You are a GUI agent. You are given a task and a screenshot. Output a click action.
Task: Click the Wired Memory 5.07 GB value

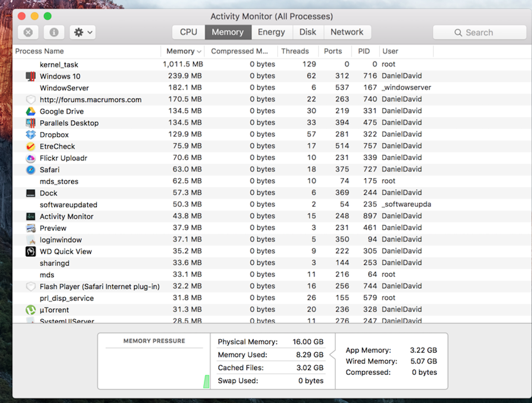coord(423,361)
